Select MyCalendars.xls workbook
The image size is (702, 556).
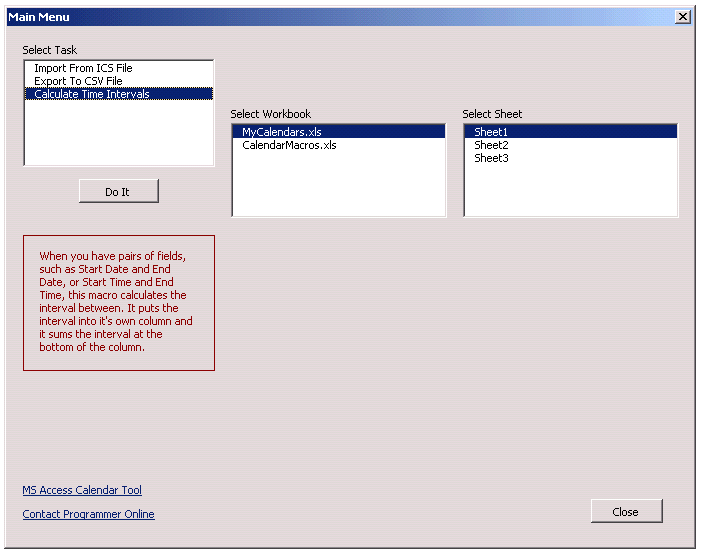(x=282, y=132)
